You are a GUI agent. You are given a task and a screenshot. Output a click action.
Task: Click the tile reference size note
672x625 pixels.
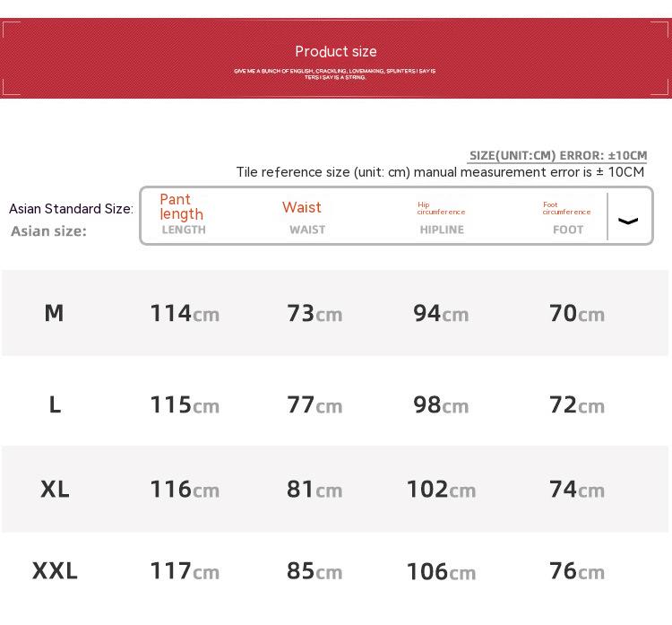(440, 172)
